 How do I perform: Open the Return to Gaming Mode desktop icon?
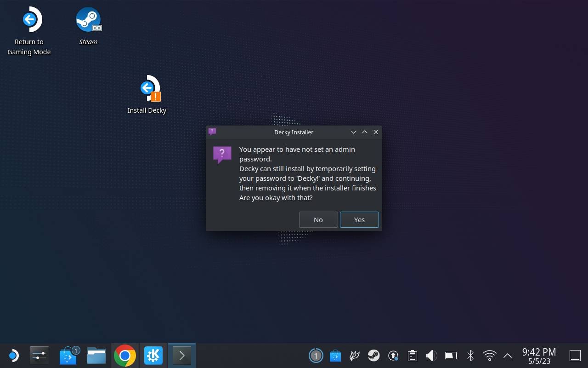tap(29, 31)
